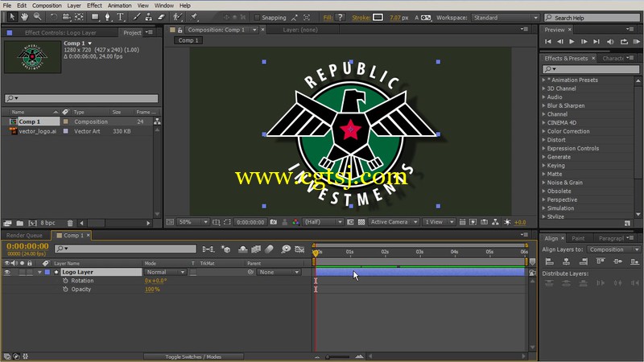The image size is (644, 362).
Task: Switch to the Paint tab
Action: coord(578,238)
